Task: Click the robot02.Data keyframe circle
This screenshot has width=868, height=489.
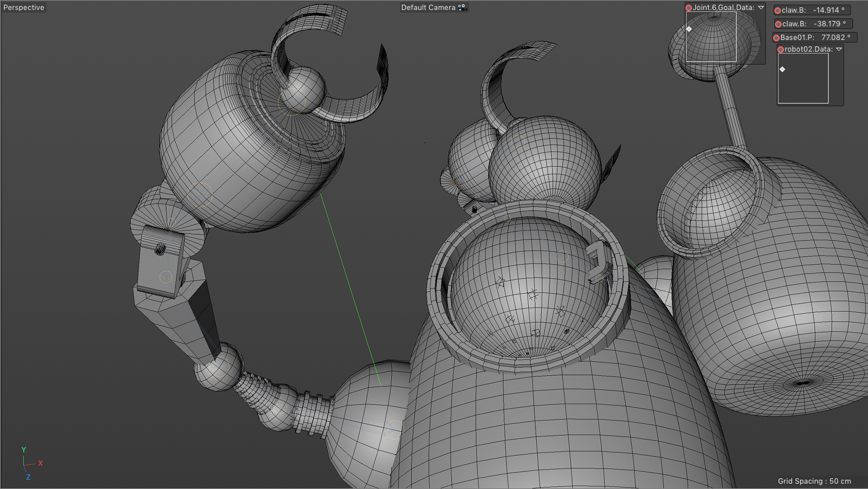Action: tap(781, 49)
